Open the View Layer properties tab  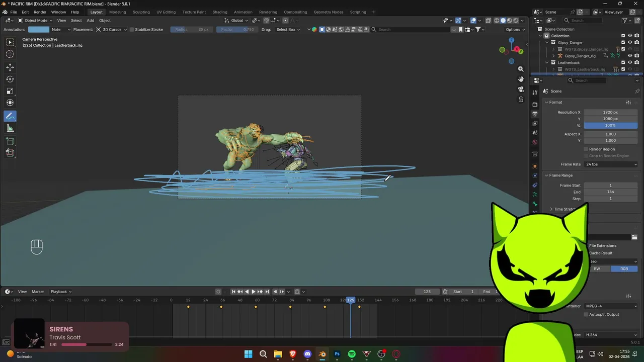pyautogui.click(x=535, y=123)
